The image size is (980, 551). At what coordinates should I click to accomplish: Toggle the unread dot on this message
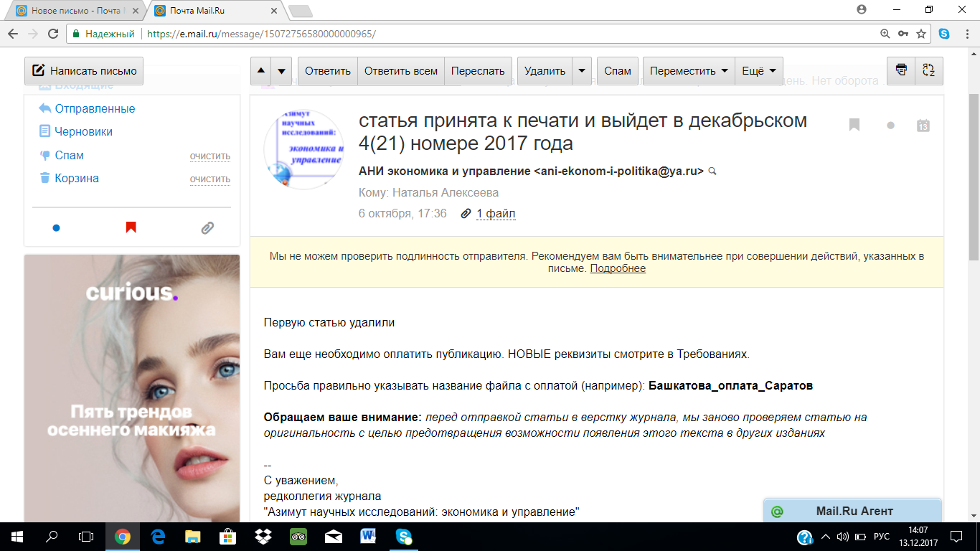coord(890,126)
